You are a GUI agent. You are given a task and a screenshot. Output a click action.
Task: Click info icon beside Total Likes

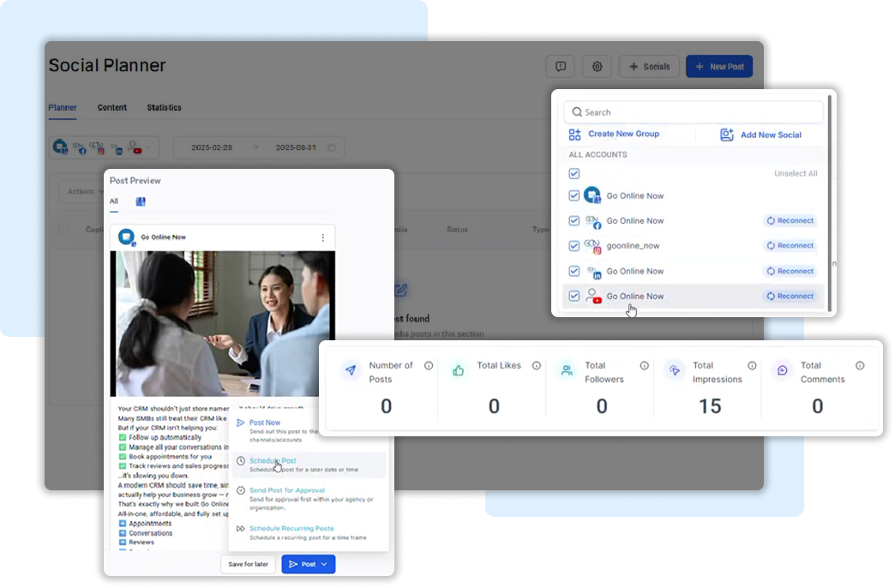[x=537, y=366]
